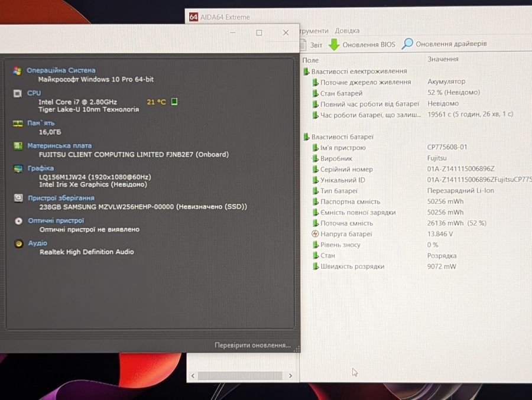Click battery icon beside Властивості батареї
The height and width of the screenshot is (400, 532).
(306, 136)
